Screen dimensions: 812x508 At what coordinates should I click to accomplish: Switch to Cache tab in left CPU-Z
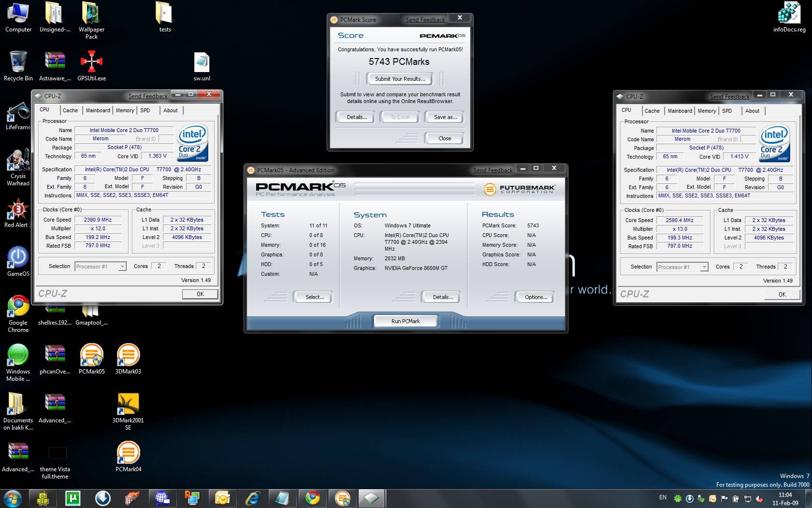pos(70,110)
